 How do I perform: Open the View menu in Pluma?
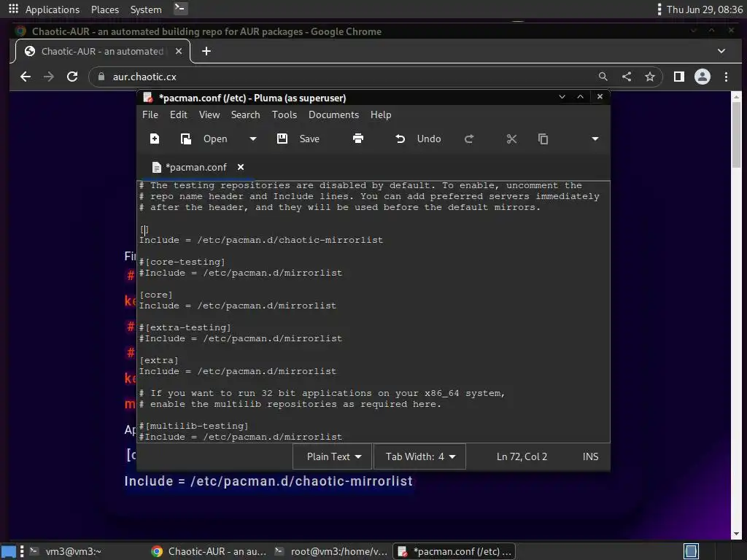[209, 114]
